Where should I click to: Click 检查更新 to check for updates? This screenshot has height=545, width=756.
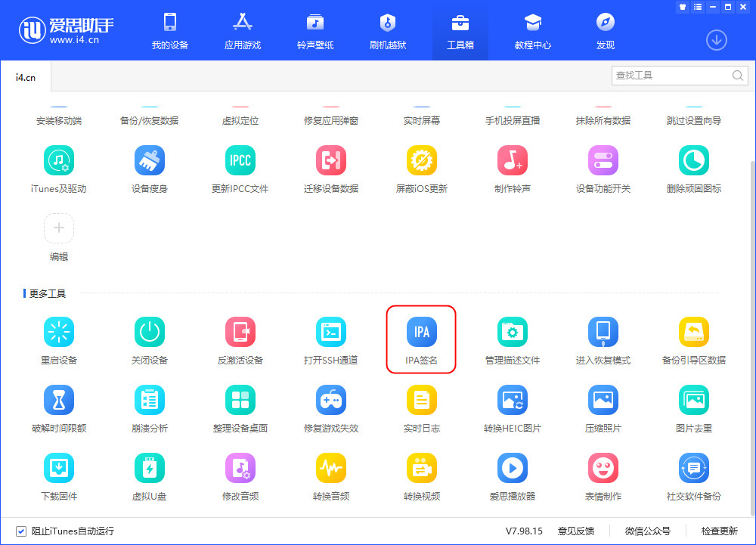(720, 531)
